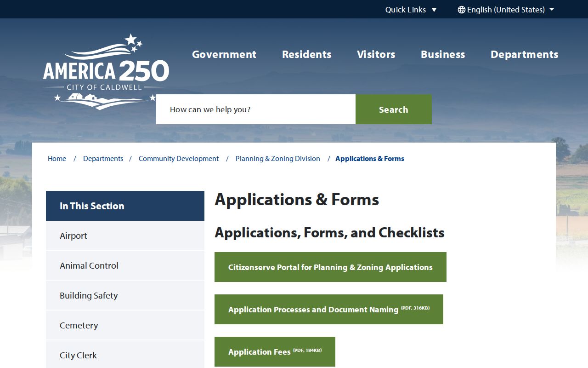
Task: Open the Residents menu
Action: point(307,54)
